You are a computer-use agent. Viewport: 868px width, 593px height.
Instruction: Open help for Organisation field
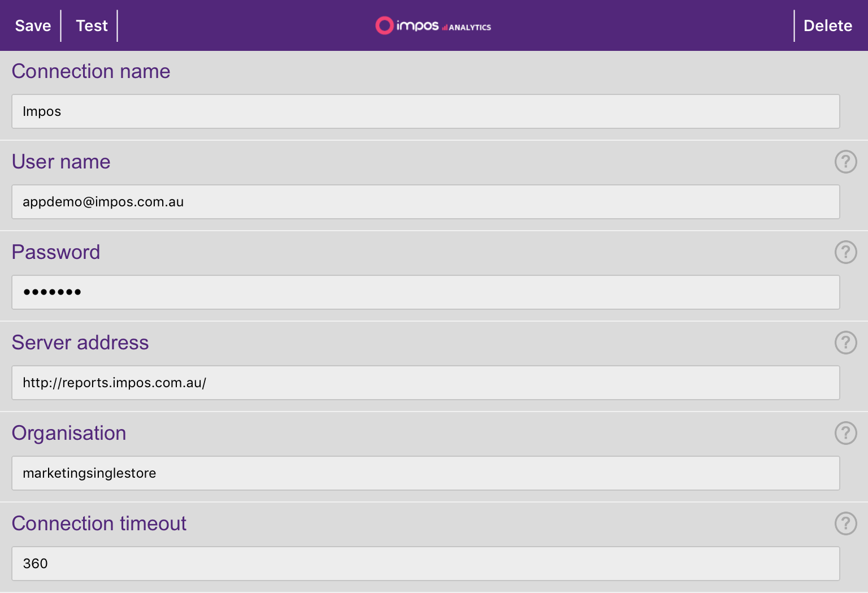[x=846, y=433]
